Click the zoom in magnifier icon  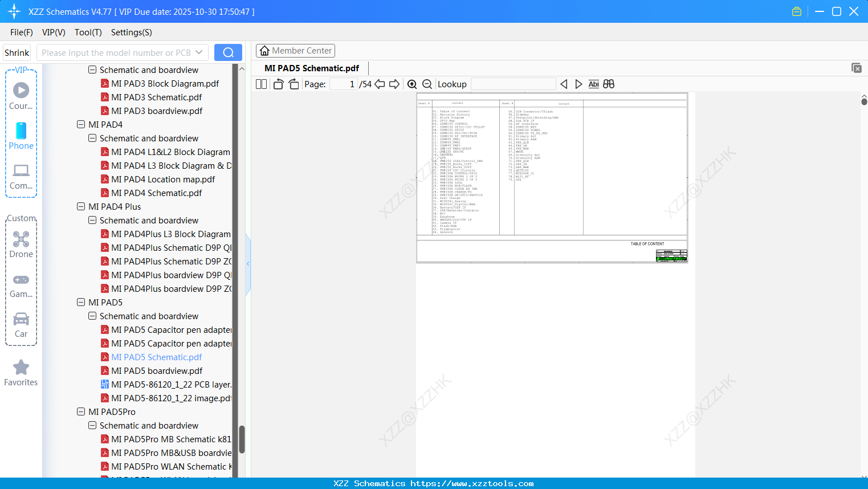[x=412, y=84]
